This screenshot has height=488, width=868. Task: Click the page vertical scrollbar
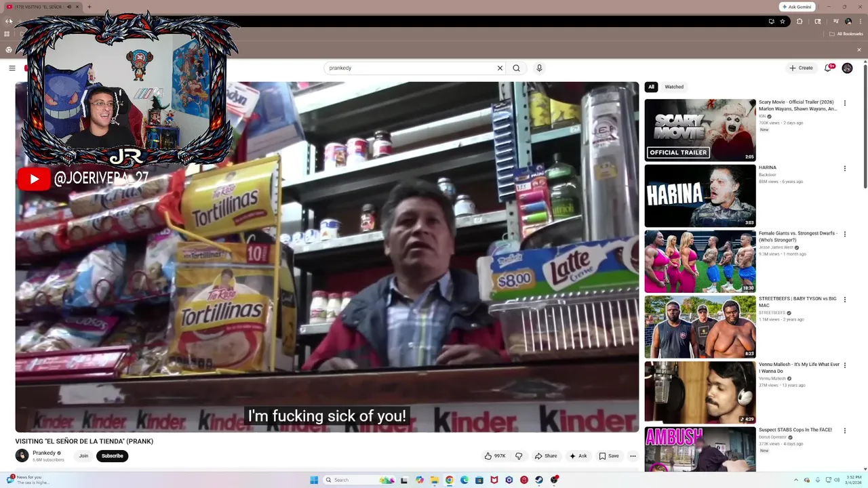[865, 125]
